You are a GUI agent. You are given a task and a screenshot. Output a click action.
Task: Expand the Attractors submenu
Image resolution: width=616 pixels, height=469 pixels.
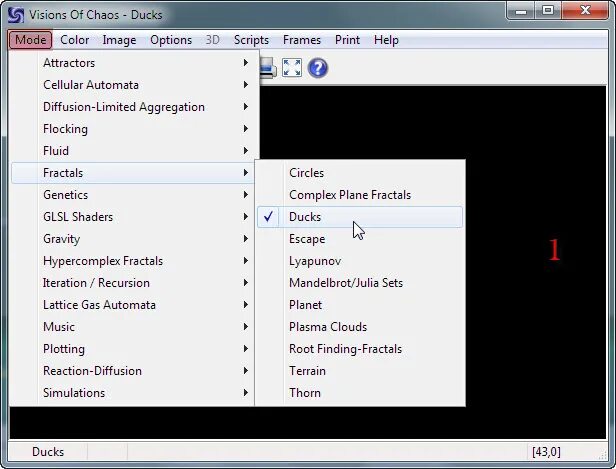pos(134,63)
